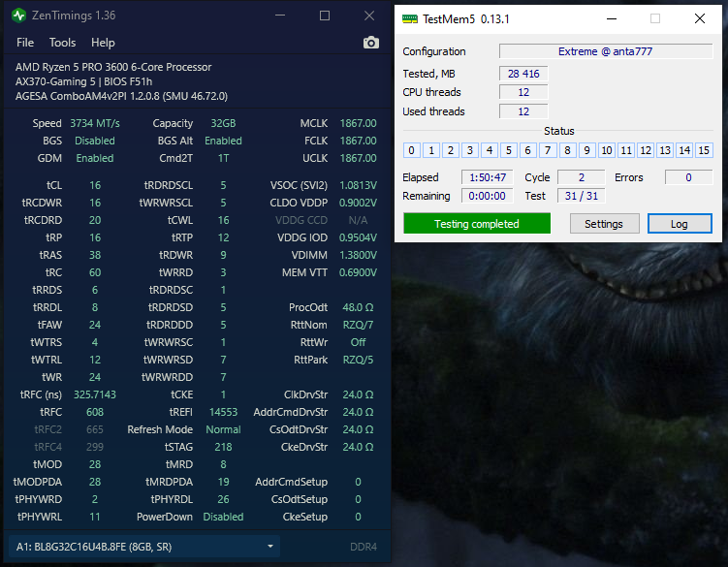Click the ZenTimings app logo icon
The width and height of the screenshot is (728, 567).
pyautogui.click(x=18, y=16)
